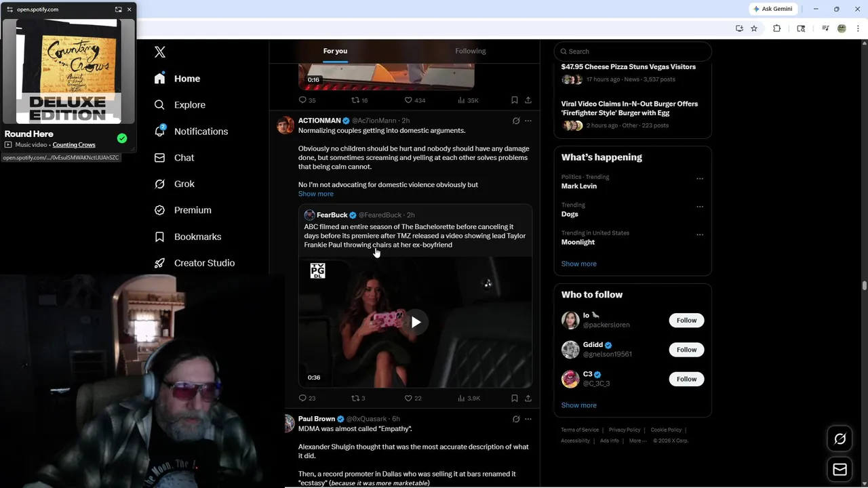Viewport: 868px width, 488px height.
Task: Open more options for Dogs trend
Action: pyautogui.click(x=700, y=207)
